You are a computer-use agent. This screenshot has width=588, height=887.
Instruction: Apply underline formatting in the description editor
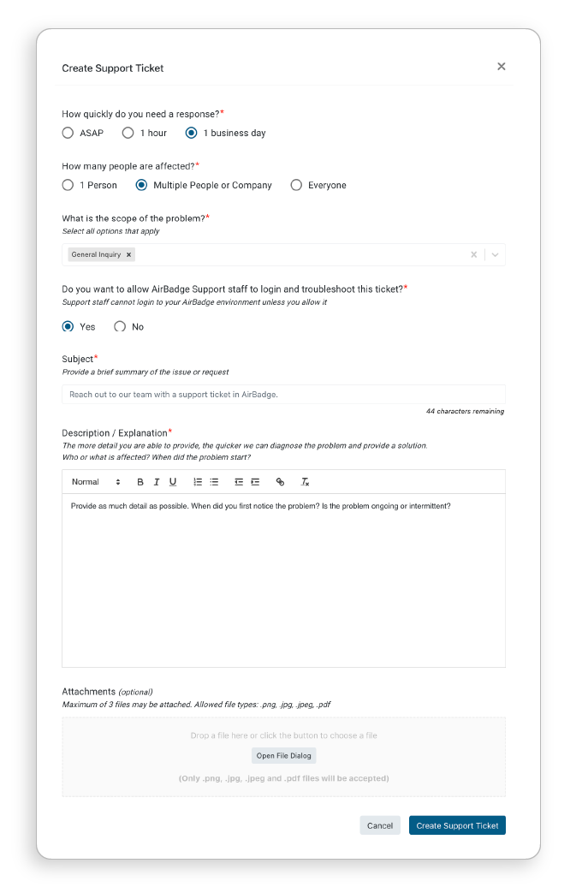click(173, 481)
